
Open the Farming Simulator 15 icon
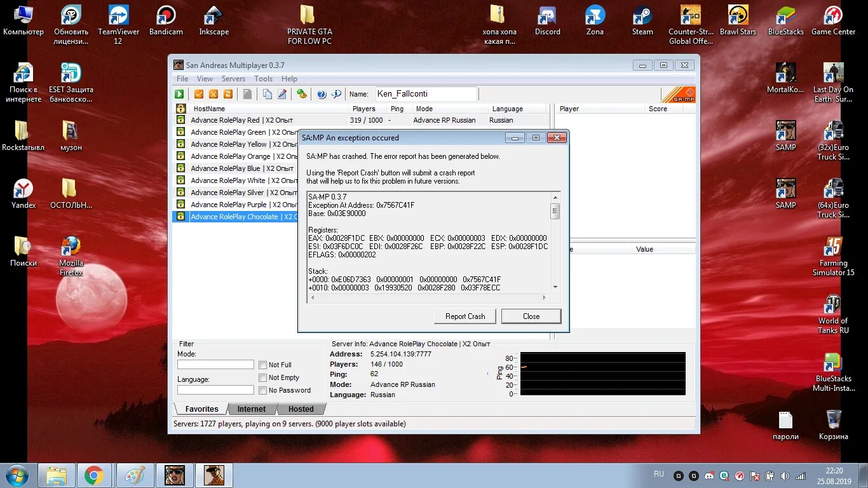[x=833, y=256]
